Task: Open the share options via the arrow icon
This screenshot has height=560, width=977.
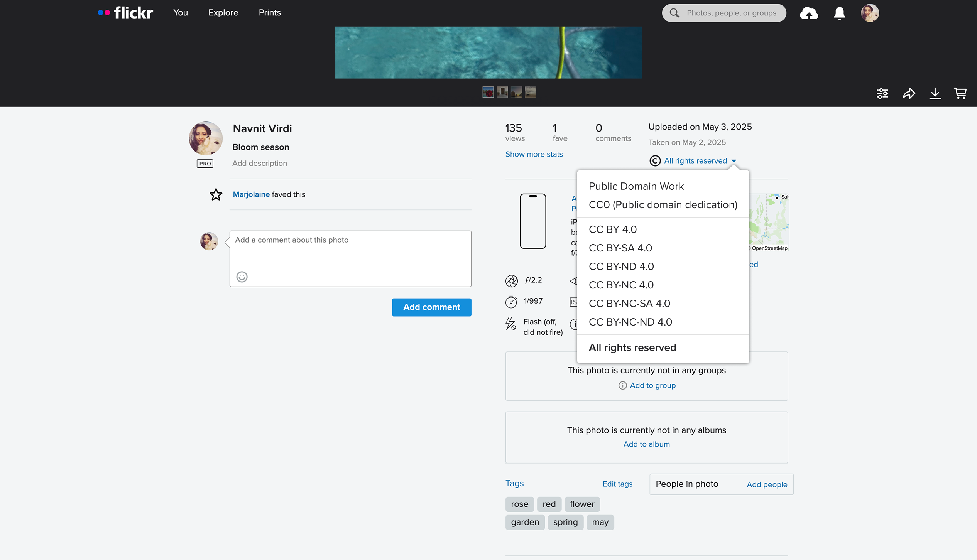Action: 909,93
